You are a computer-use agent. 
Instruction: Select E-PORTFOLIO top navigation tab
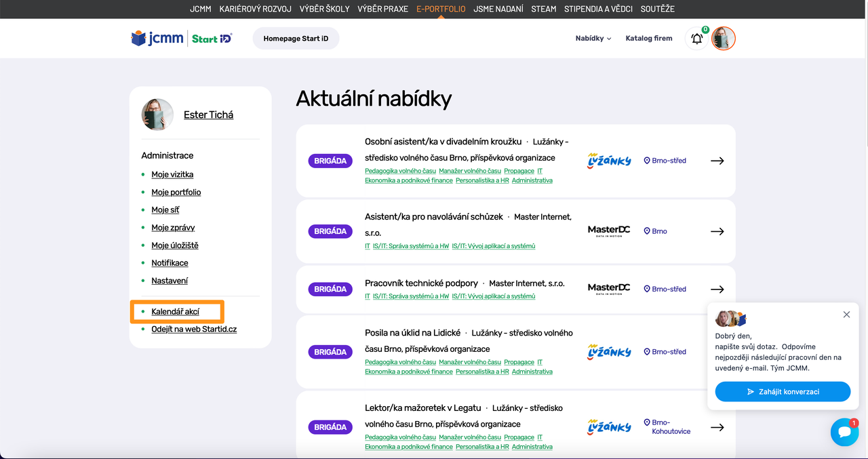pyautogui.click(x=441, y=9)
